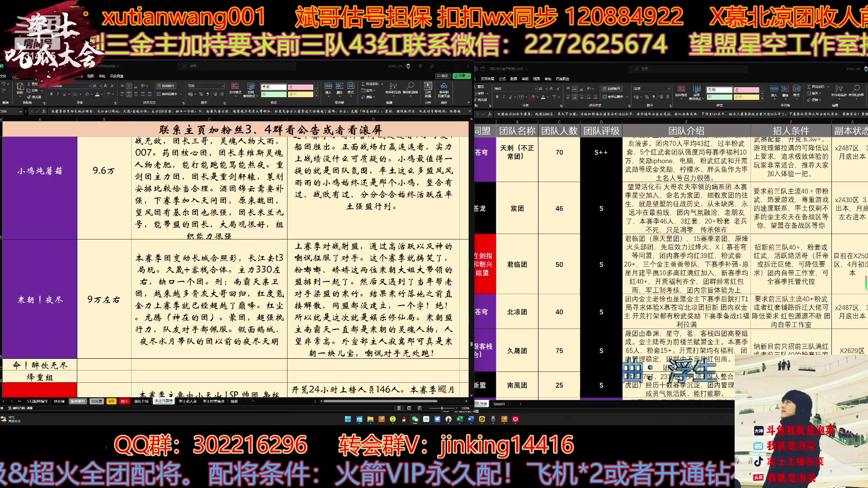Open Merge and Center dropdown arrow in left Excel
Viewport: 868px width, 488px height.
[181, 94]
